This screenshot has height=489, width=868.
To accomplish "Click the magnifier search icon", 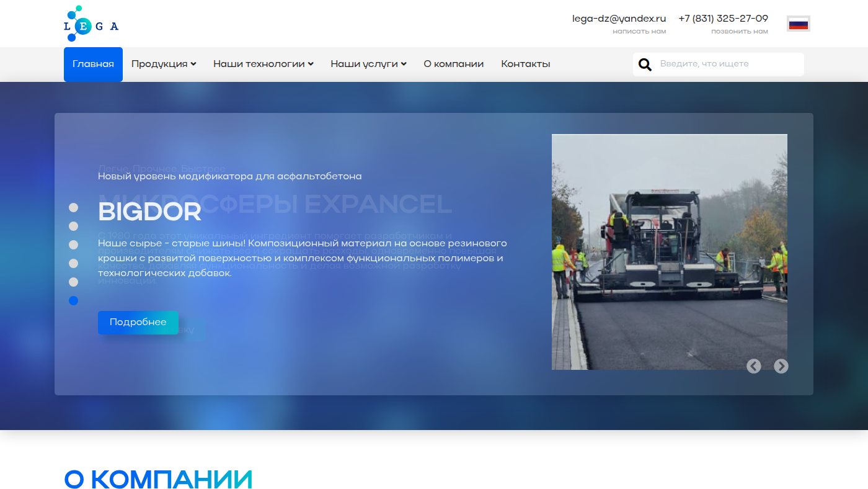I will (x=645, y=65).
